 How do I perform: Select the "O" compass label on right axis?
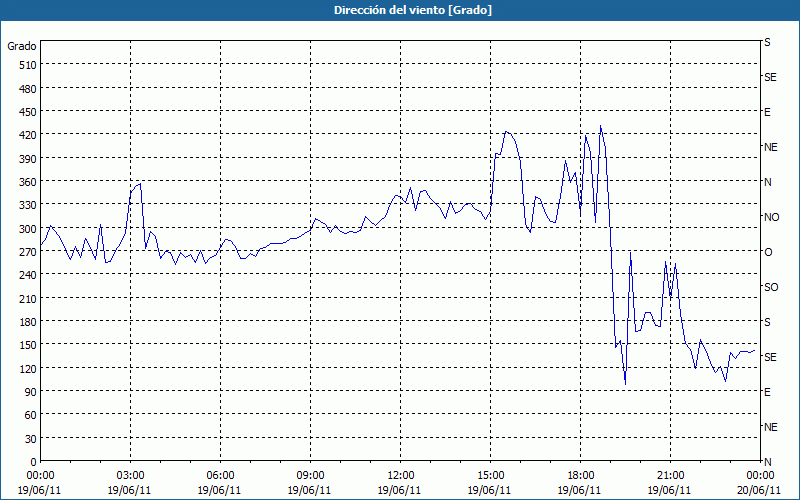coord(768,252)
